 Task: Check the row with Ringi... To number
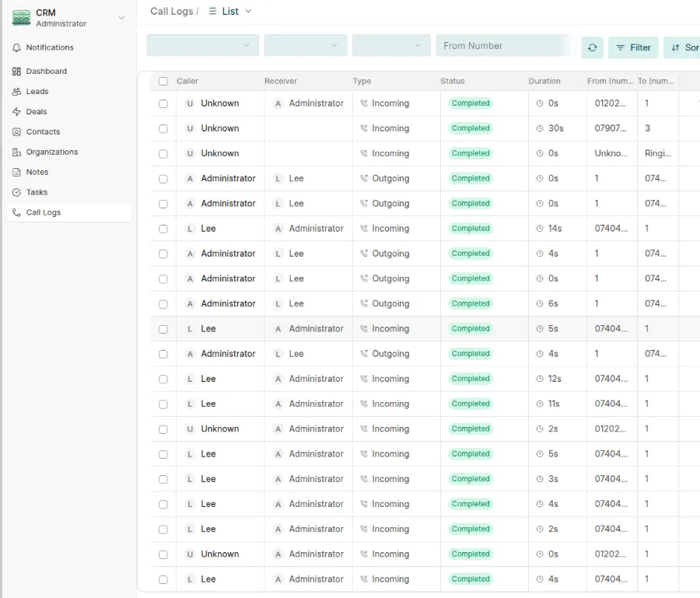(163, 153)
